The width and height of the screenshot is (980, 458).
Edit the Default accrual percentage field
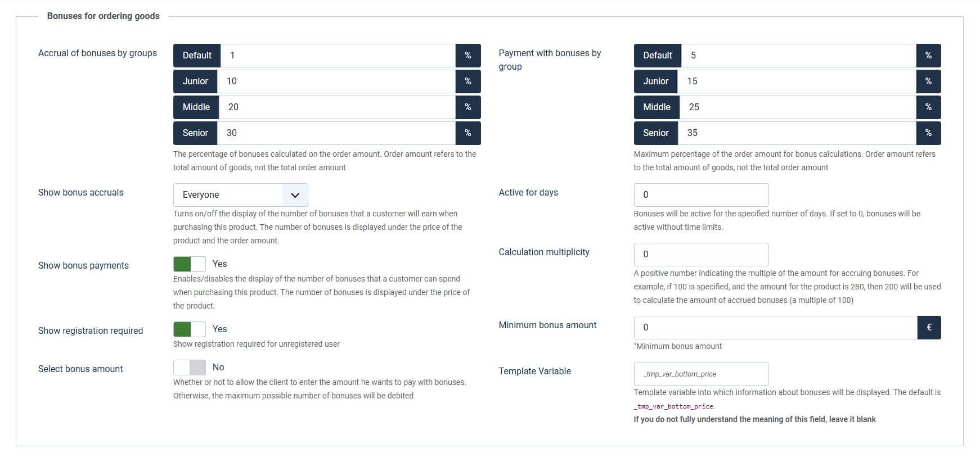[x=338, y=56]
